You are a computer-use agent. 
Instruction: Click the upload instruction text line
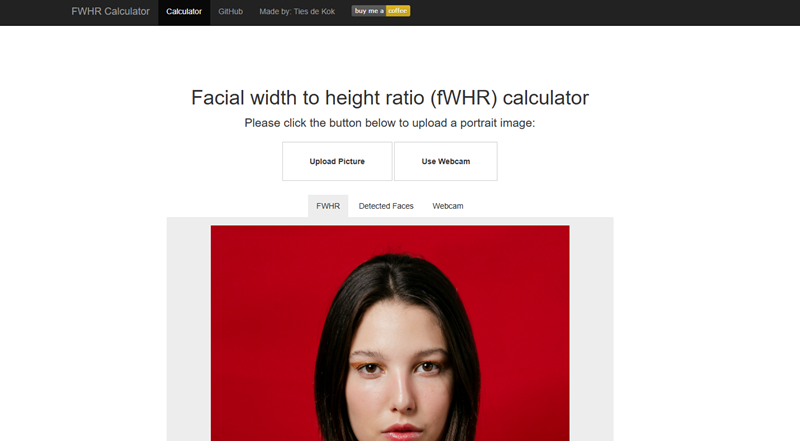pyautogui.click(x=390, y=123)
